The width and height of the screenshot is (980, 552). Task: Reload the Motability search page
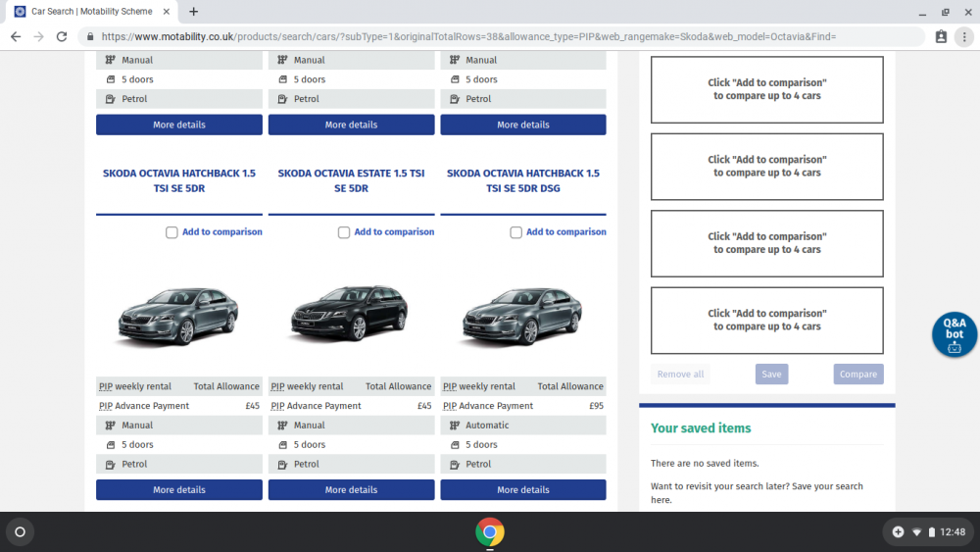61,37
